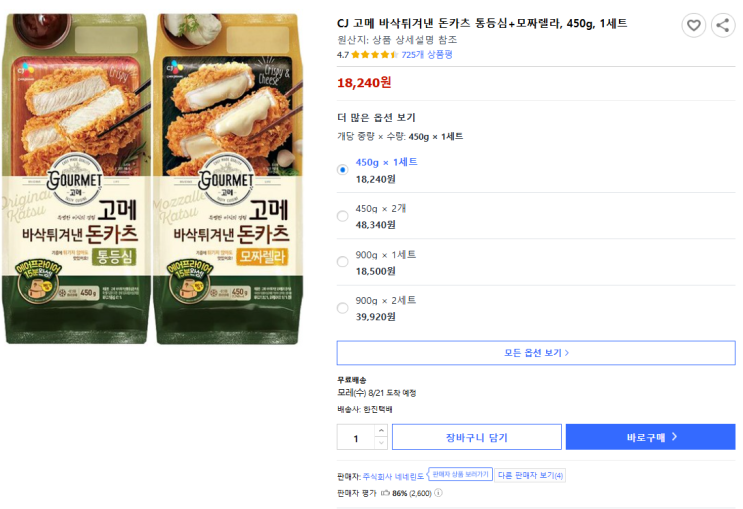The width and height of the screenshot is (743, 509).
Task: Click the 장바구니 담기 button
Action: 476,437
